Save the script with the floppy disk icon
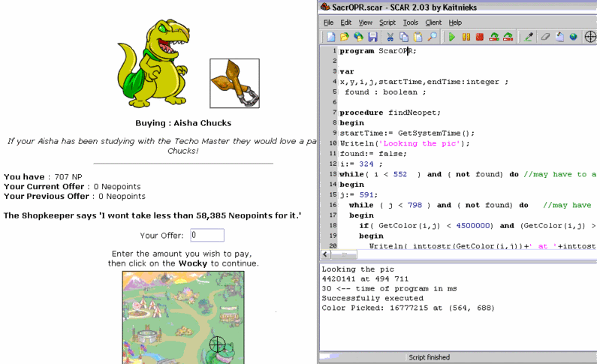Screen dimensions: 600x364 pos(372,36)
